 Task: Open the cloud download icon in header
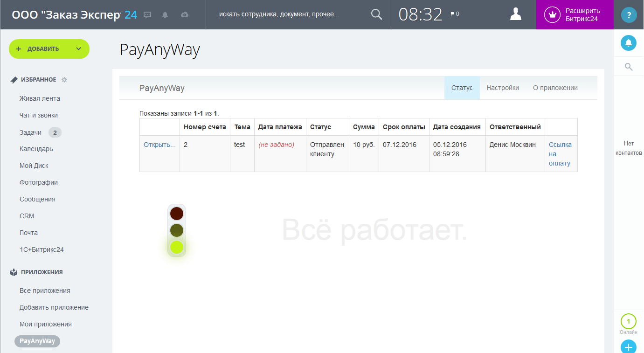185,14
